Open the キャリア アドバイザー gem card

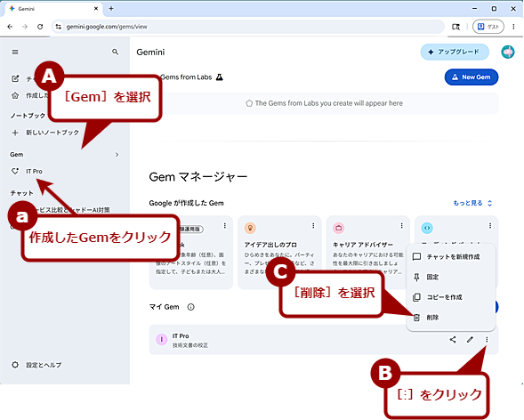(x=368, y=253)
